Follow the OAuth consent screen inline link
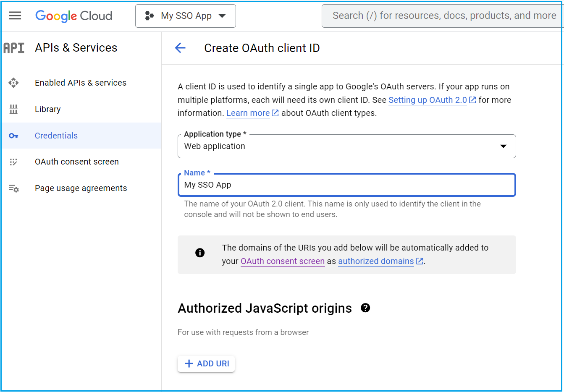 click(x=283, y=261)
